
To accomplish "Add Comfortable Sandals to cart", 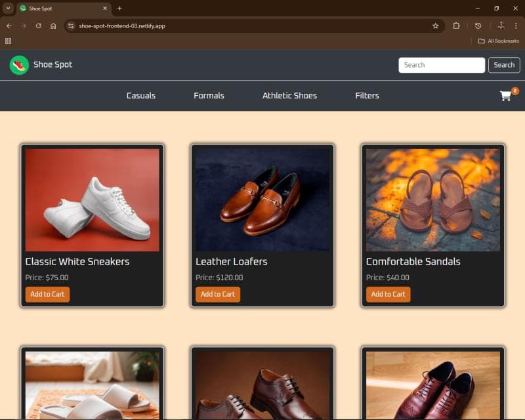I will [388, 295].
